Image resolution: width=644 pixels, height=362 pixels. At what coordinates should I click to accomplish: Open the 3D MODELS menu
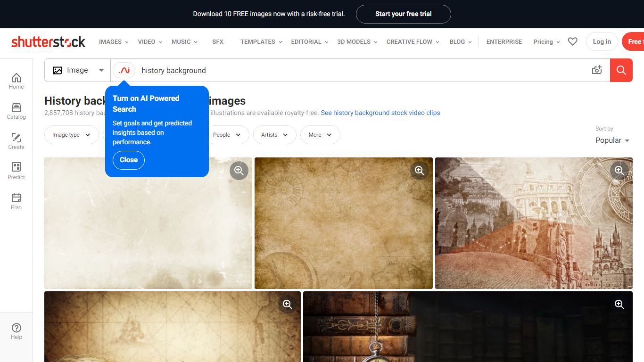[357, 42]
